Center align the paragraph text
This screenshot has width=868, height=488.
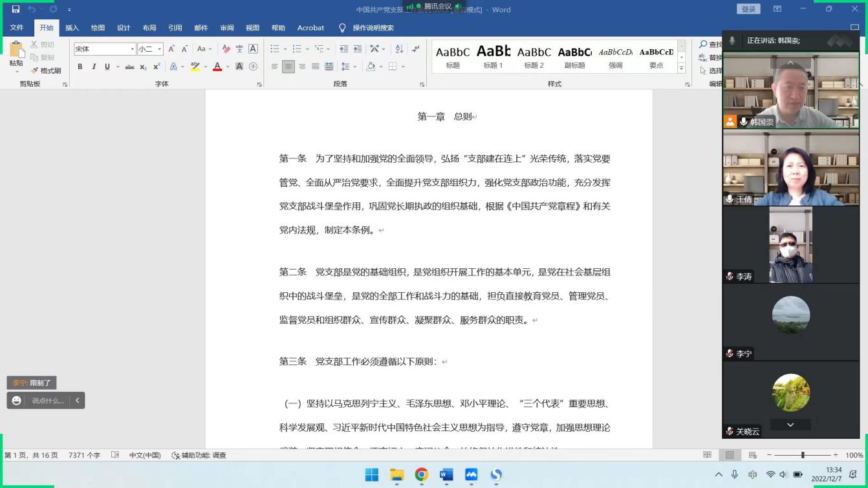[288, 67]
